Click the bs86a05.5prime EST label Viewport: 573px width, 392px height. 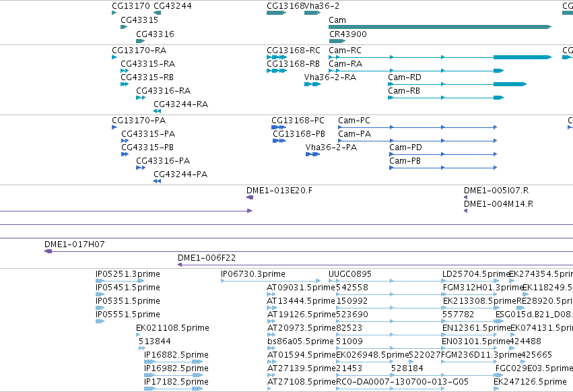pyautogui.click(x=300, y=341)
